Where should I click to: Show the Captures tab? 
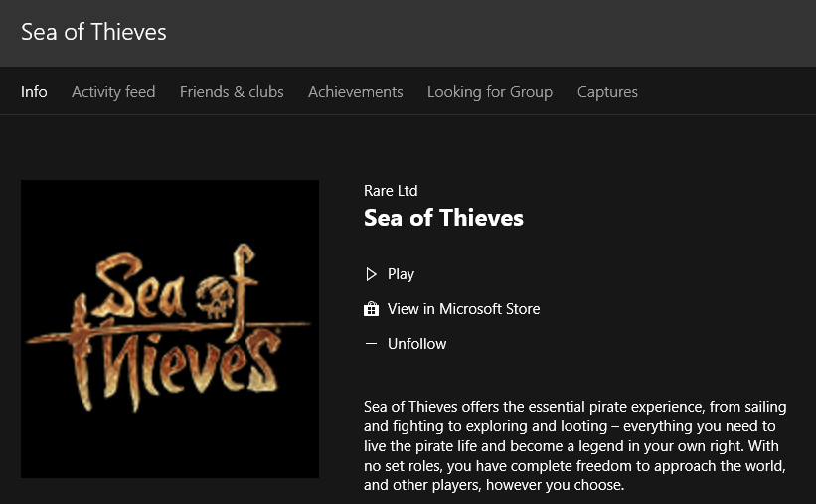(607, 92)
